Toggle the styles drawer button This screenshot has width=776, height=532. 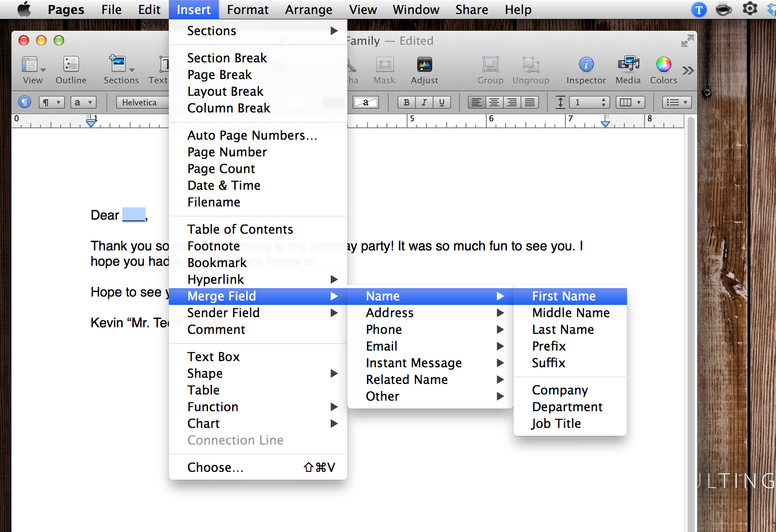(25, 102)
